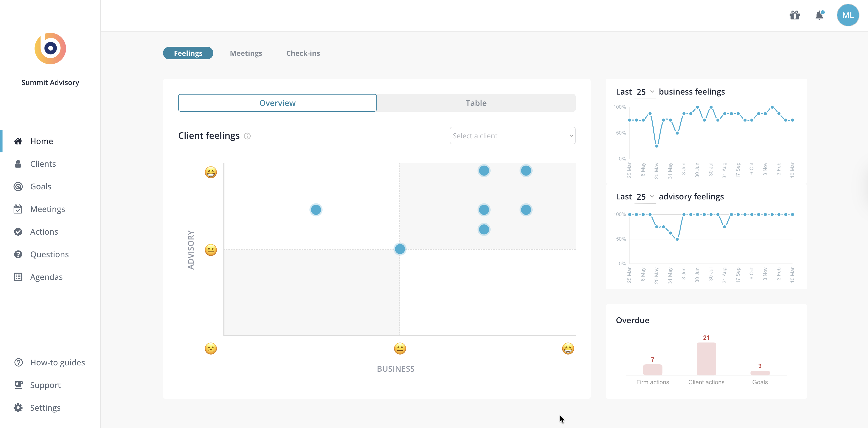868x428 pixels.
Task: Open the ML profile avatar menu
Action: click(848, 15)
